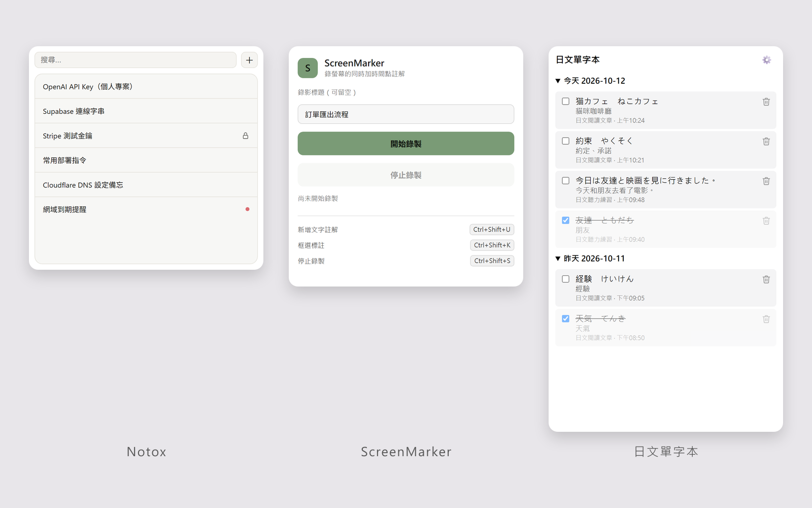The width and height of the screenshot is (812, 508).
Task: Click the red dot on 網域到期提醒
Action: (x=247, y=209)
